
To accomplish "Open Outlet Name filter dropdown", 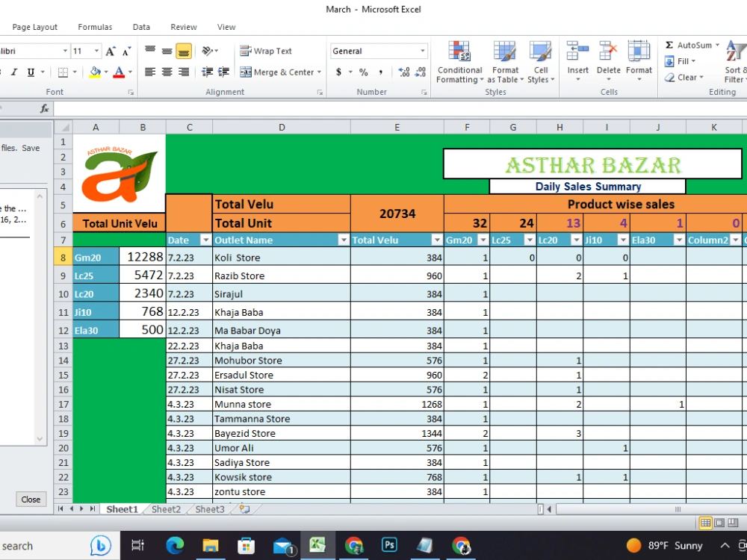I will pos(343,240).
